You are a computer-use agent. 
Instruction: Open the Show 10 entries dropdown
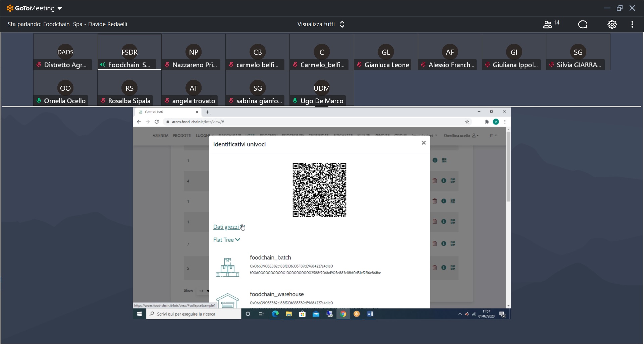pyautogui.click(x=204, y=291)
